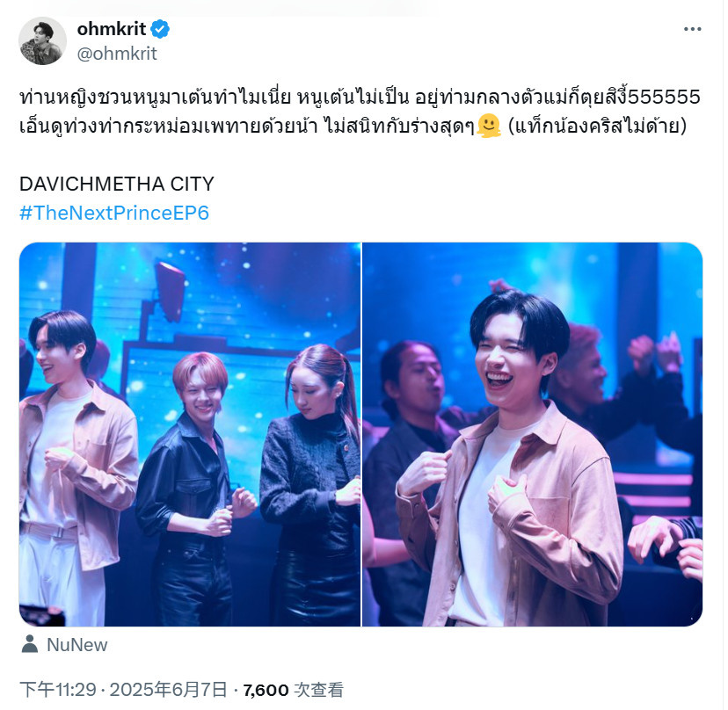The image size is (728, 710).
Task: Click the DAVICHMETHA CITY text line
Action: tap(117, 185)
